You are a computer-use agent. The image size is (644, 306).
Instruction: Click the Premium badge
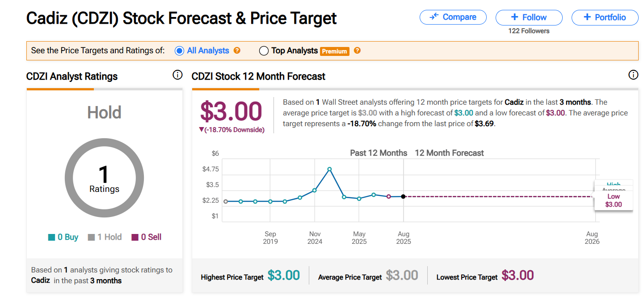[335, 51]
